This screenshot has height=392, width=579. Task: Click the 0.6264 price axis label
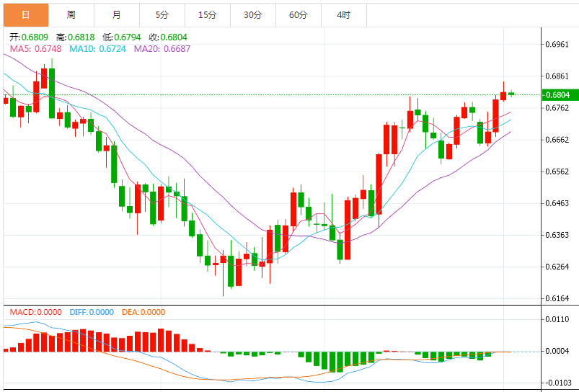coord(557,267)
